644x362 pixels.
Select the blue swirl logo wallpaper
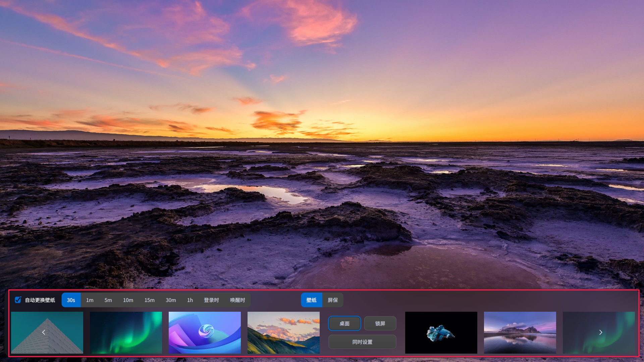coord(205,333)
